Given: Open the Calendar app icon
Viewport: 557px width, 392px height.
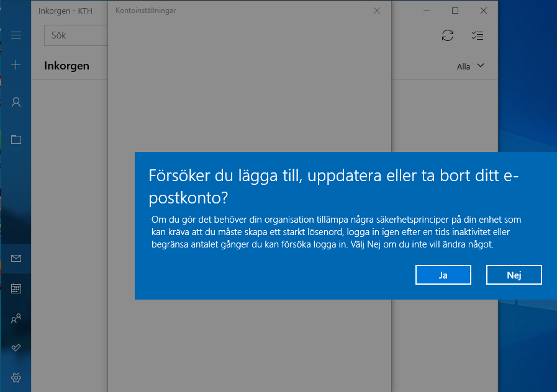Looking at the screenshot, I should [x=16, y=288].
